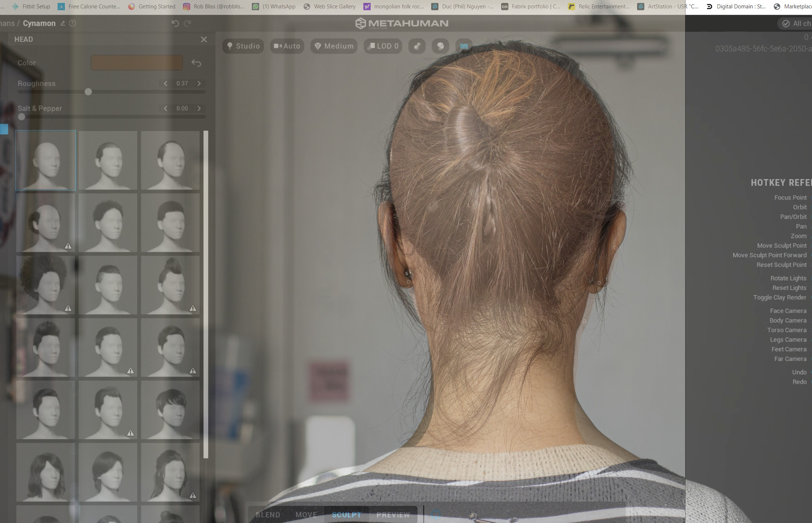The height and width of the screenshot is (523, 812).
Task: Click the Roughness value 0.37 field
Action: [182, 83]
